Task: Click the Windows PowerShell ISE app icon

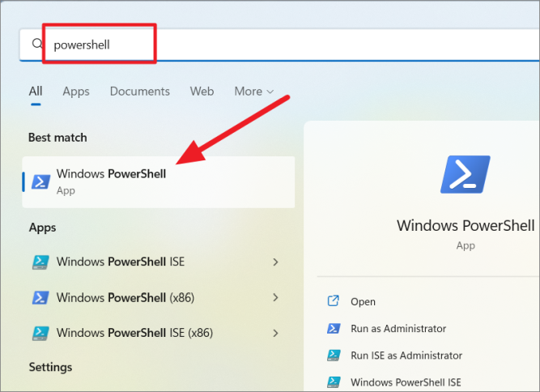Action: click(x=40, y=262)
